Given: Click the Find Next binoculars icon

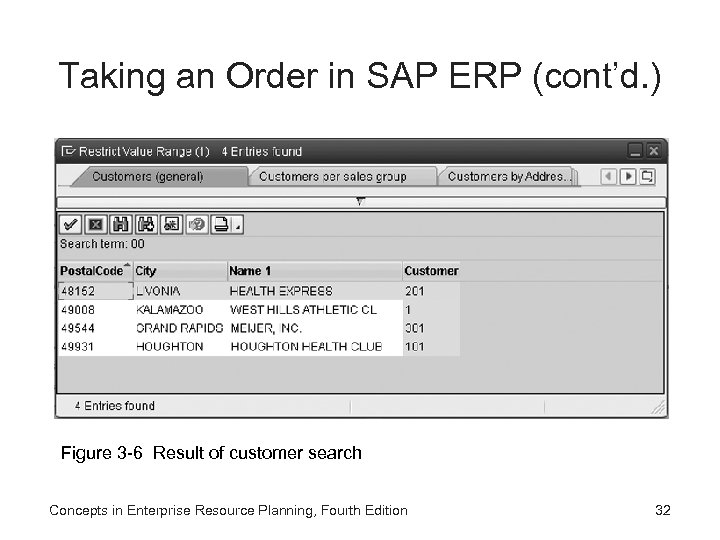Looking at the screenshot, I should [x=146, y=224].
